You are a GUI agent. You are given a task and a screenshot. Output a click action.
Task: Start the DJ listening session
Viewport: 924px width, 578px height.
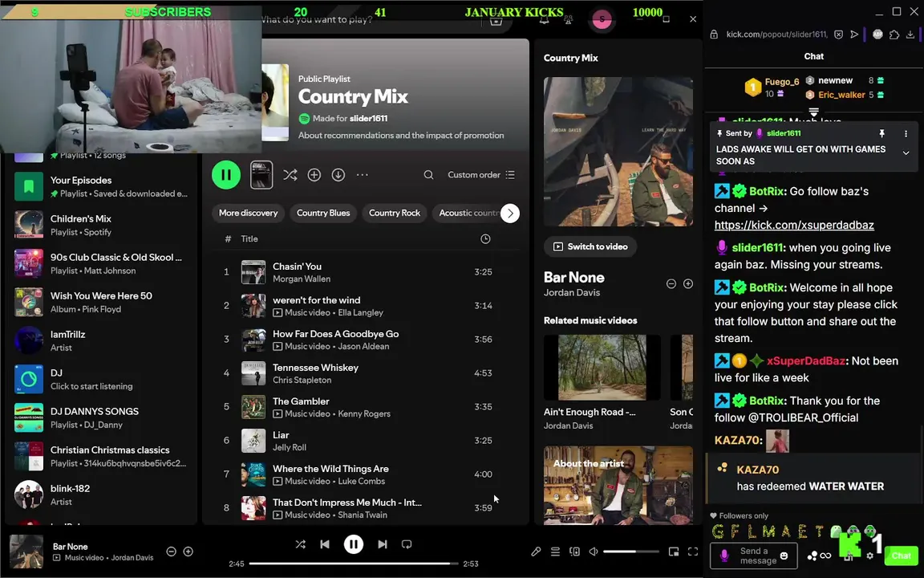[101, 379]
